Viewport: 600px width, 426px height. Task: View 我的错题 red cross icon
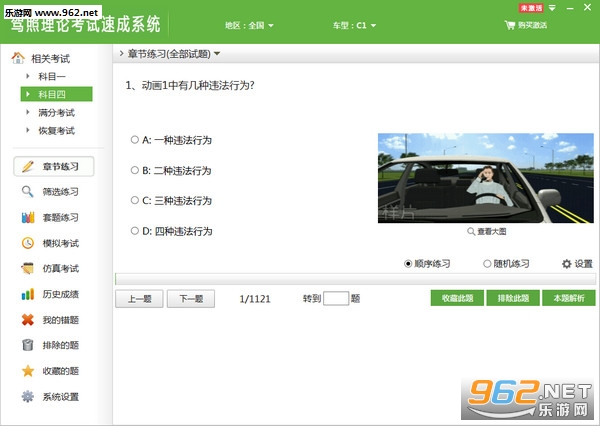[28, 320]
